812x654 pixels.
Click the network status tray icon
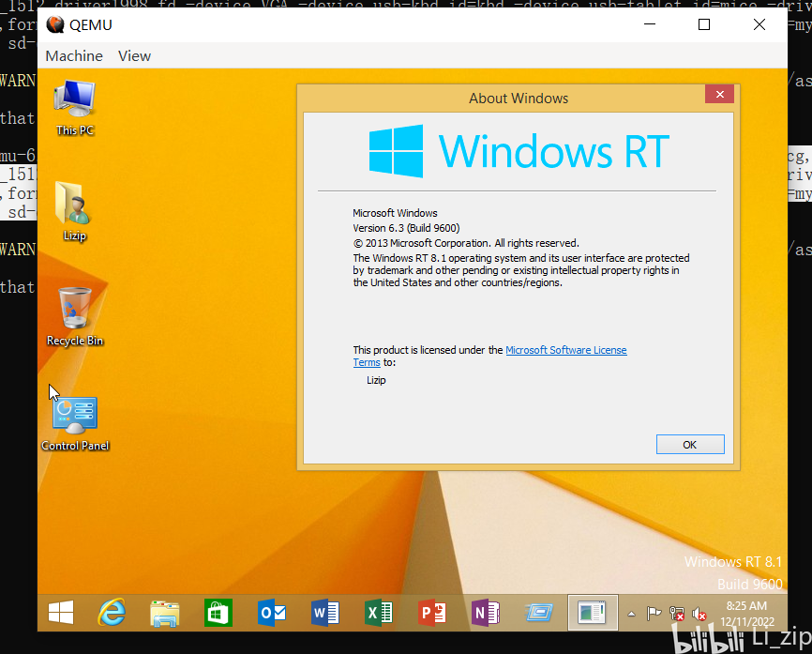tap(676, 614)
